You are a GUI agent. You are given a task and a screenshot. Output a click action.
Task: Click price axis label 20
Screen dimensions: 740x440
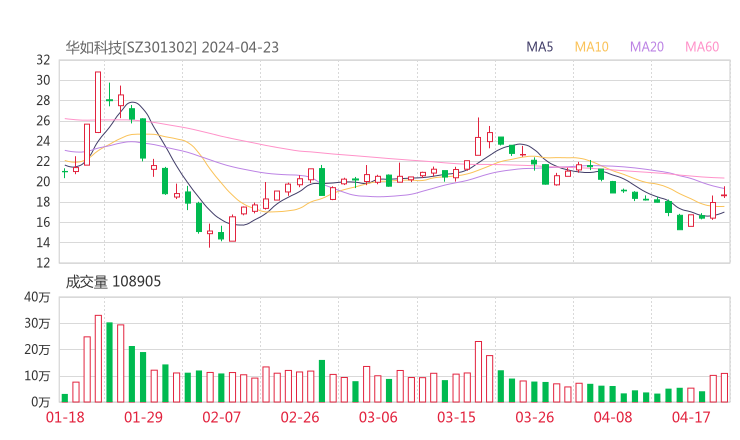(43, 182)
